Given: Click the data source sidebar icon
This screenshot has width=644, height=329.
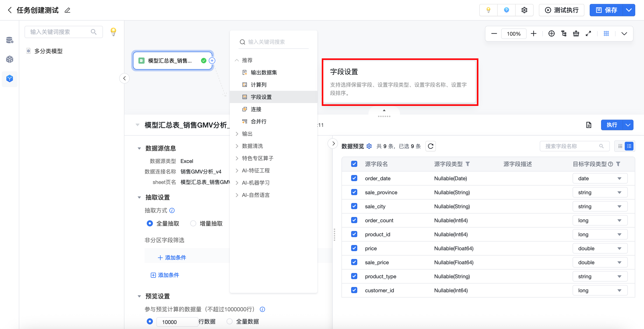Looking at the screenshot, I should pos(9,40).
